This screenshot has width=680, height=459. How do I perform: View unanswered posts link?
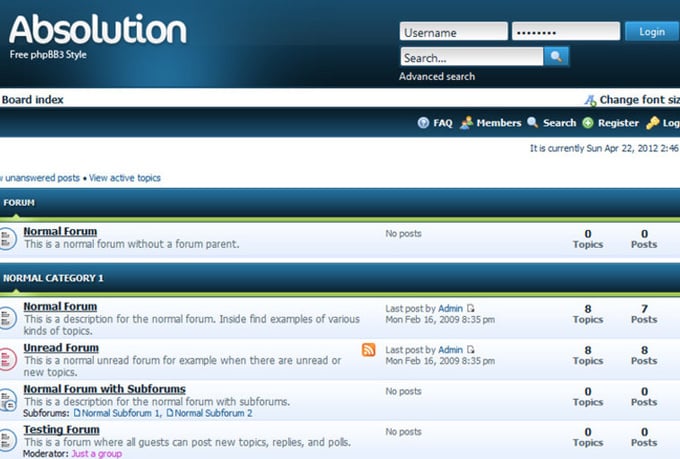point(40,178)
